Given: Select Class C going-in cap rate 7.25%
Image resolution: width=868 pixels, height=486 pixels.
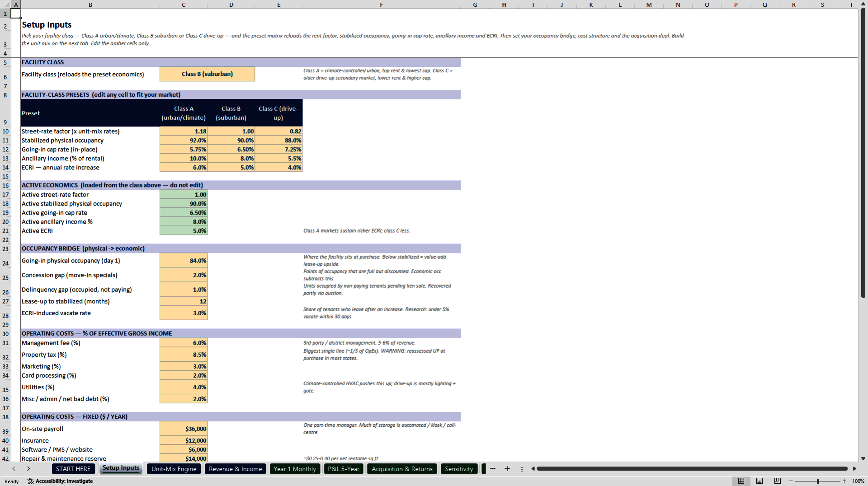Looking at the screenshot, I should pyautogui.click(x=278, y=150).
